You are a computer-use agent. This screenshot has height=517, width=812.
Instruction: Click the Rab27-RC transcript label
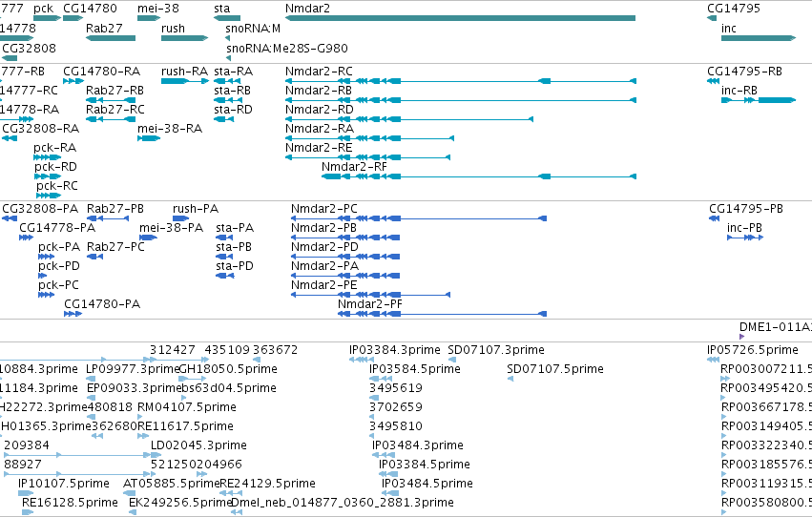(x=115, y=110)
